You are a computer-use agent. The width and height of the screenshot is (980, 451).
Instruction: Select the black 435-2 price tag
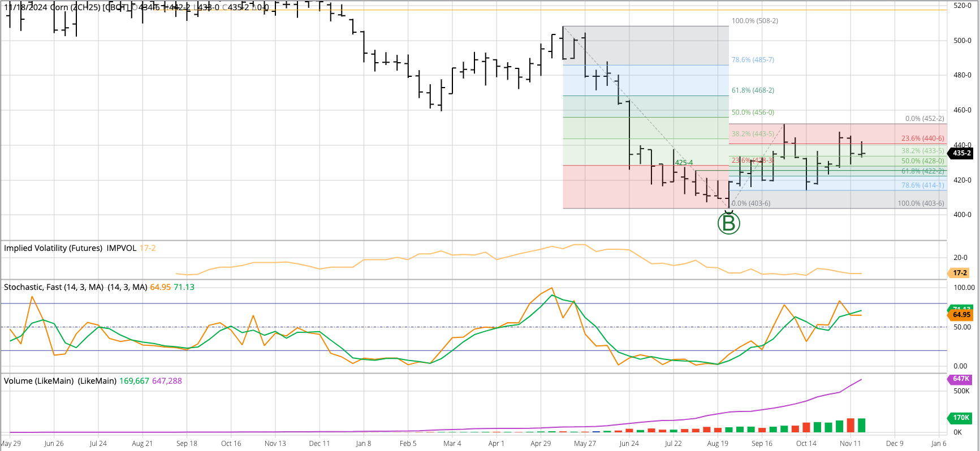961,153
